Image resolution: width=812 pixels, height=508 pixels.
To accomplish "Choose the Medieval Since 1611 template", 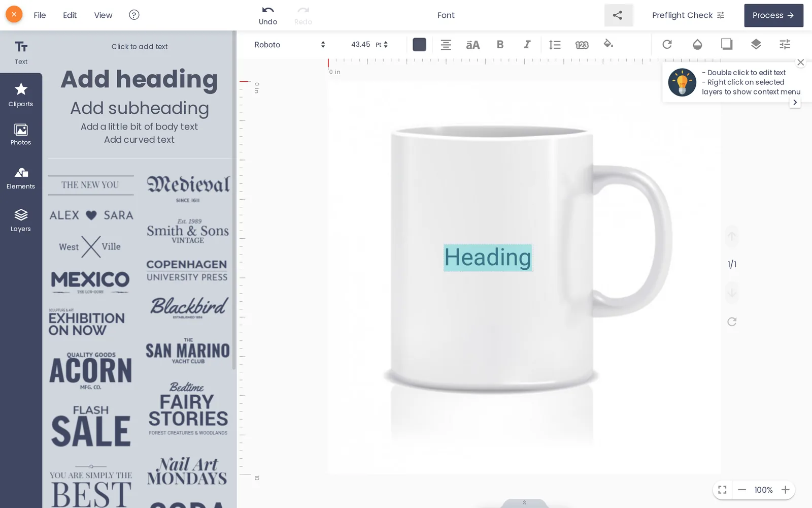I will pyautogui.click(x=188, y=189).
